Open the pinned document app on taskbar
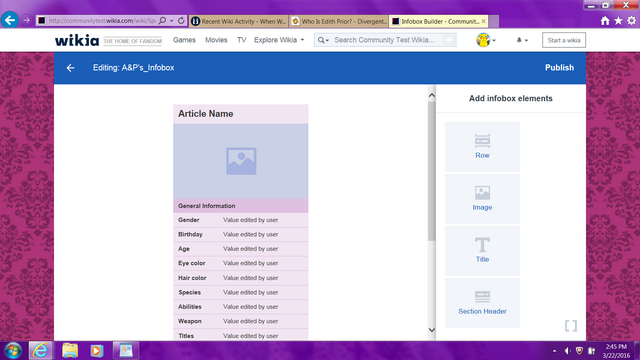Viewport: 640px width, 360px height. pyautogui.click(x=126, y=351)
